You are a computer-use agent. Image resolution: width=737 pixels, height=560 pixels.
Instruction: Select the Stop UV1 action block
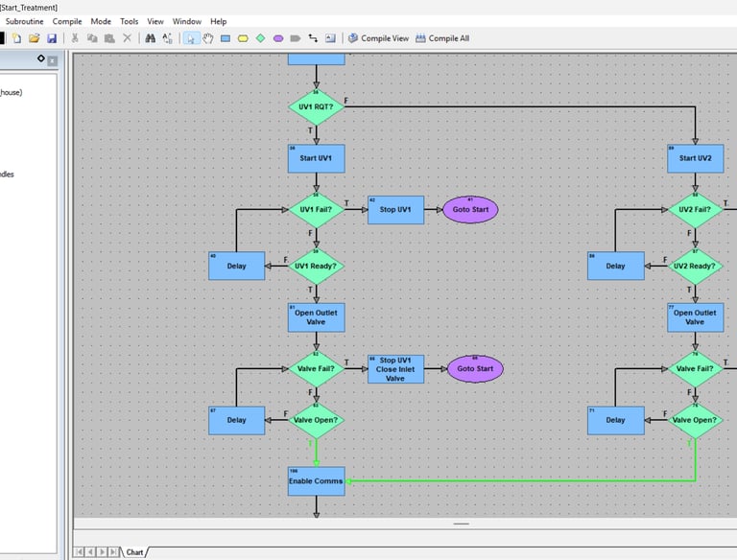pos(395,210)
